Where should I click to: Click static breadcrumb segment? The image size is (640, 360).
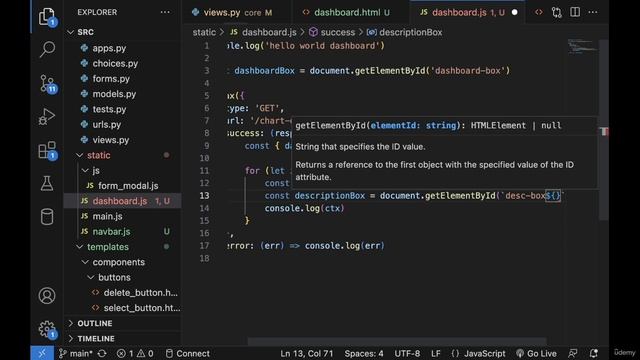click(x=204, y=32)
